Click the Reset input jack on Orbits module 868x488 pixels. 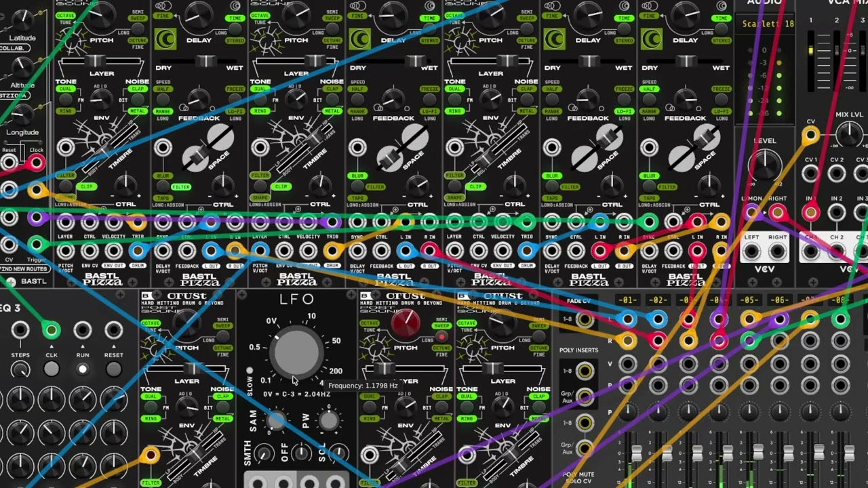click(9, 163)
